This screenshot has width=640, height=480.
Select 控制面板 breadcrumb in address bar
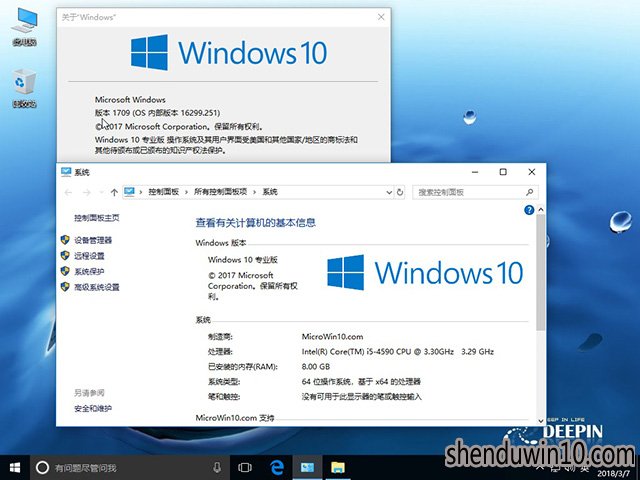pos(164,192)
